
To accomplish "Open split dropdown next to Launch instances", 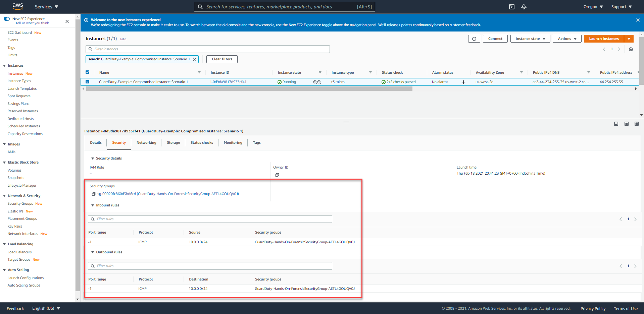I will tap(629, 39).
